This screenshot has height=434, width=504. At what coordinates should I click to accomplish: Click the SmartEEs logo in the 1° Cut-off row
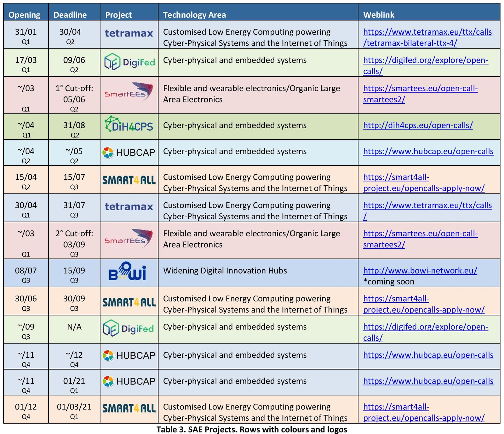point(129,92)
